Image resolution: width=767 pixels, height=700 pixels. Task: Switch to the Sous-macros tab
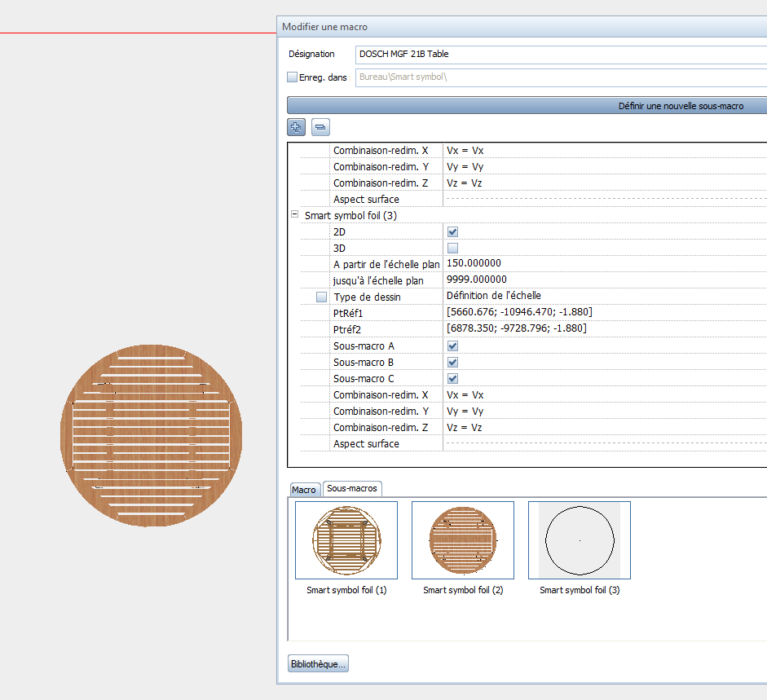coord(352,488)
